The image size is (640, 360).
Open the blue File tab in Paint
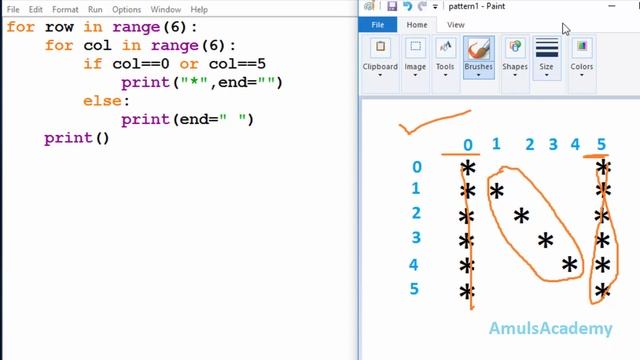(x=378, y=25)
